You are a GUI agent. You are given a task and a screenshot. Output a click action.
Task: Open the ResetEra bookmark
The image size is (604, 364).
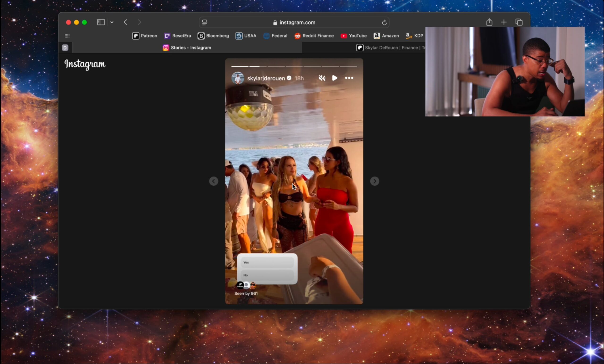pos(177,36)
